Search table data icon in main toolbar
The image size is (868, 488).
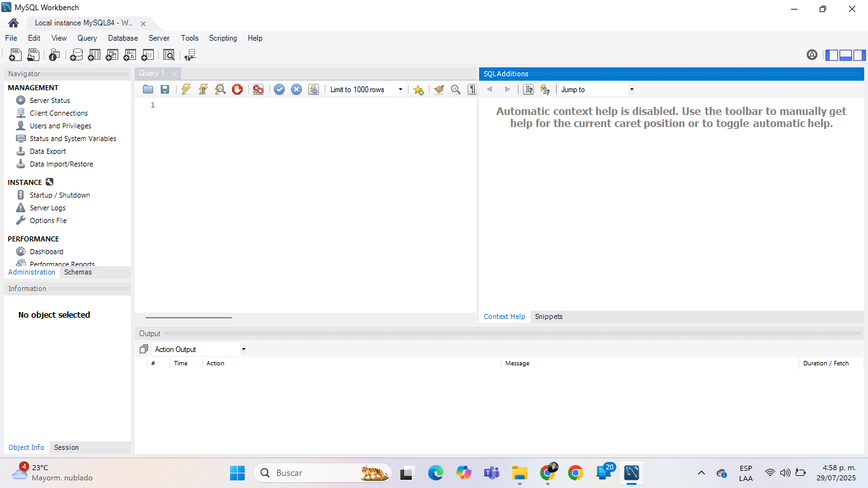[x=169, y=55]
